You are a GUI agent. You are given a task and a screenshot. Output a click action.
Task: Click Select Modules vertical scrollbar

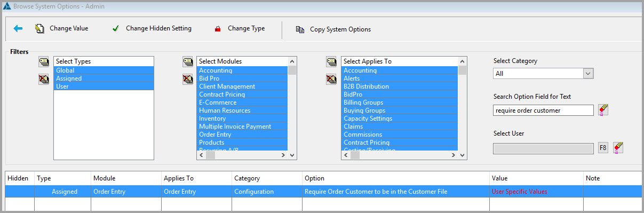coord(292,108)
